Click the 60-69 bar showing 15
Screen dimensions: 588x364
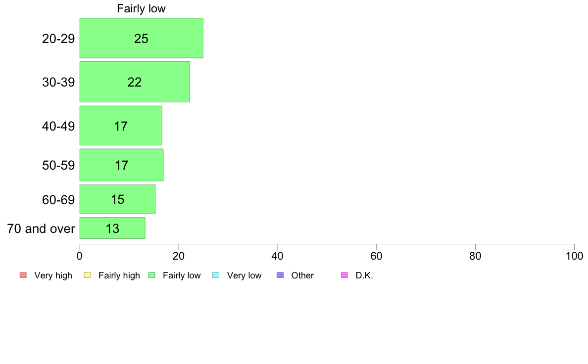[x=117, y=199]
